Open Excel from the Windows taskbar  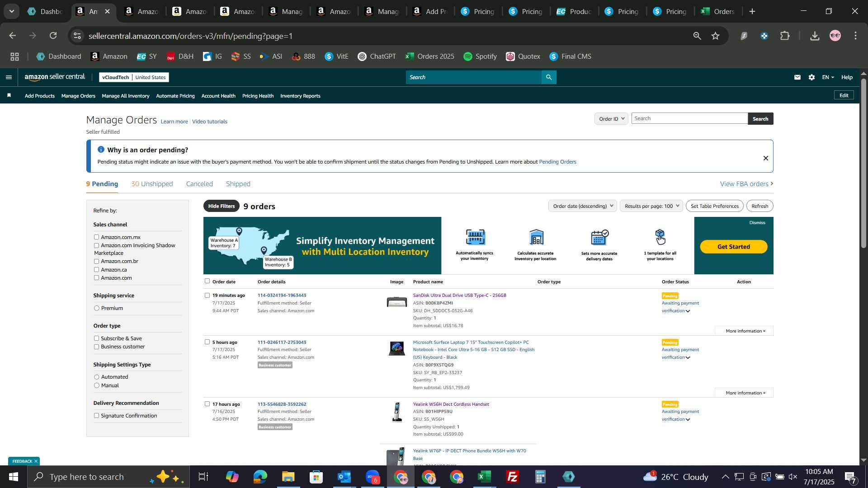pyautogui.click(x=484, y=477)
